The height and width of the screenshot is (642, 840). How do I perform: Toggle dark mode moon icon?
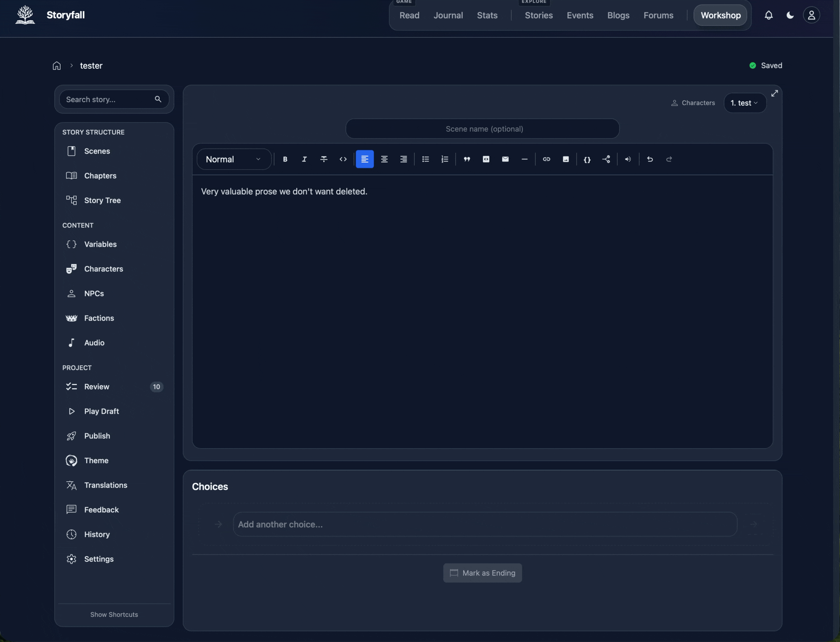click(790, 15)
